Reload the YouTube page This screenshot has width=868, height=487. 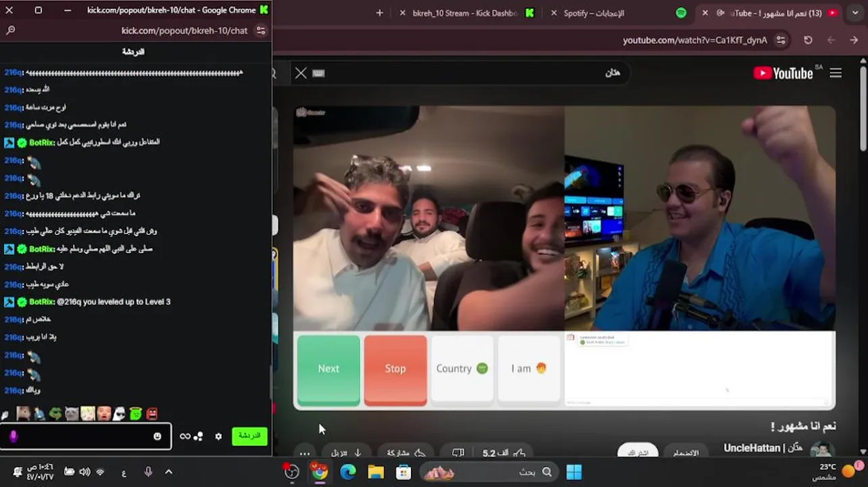(x=808, y=40)
